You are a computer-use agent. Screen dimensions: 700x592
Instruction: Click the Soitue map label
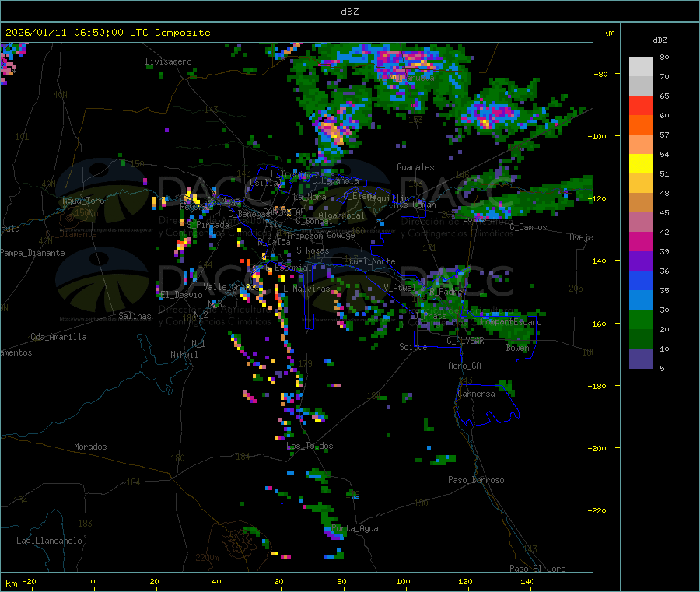pos(413,347)
